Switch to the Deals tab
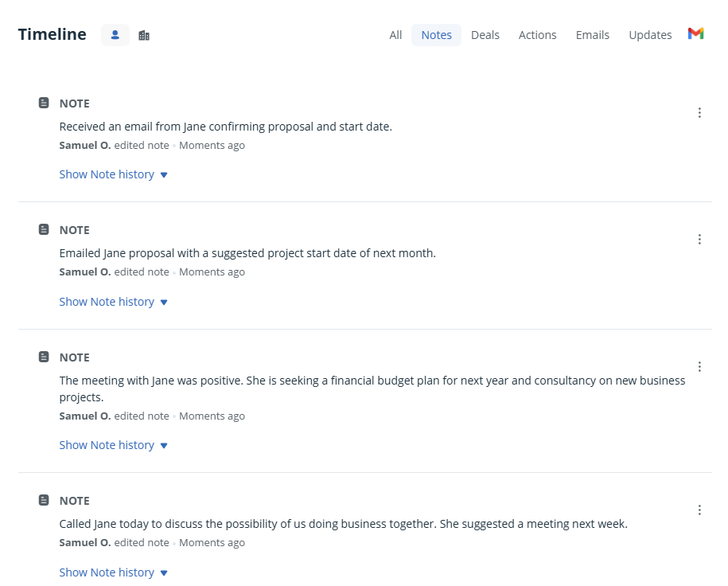The height and width of the screenshot is (586, 728). point(485,34)
